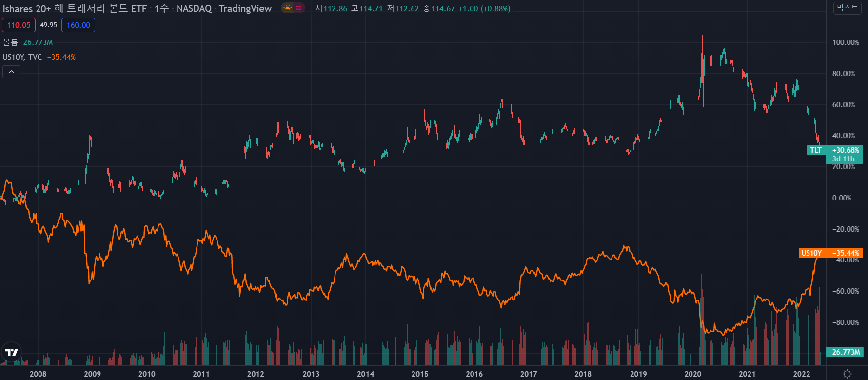Select the US10Y, TVC legend label

pyautogui.click(x=22, y=57)
